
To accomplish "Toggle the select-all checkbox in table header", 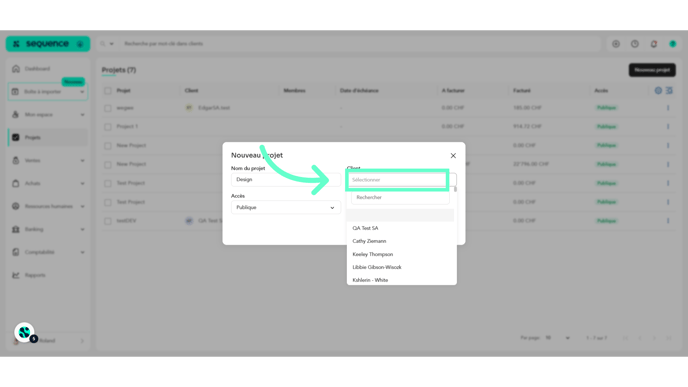I will point(108,91).
